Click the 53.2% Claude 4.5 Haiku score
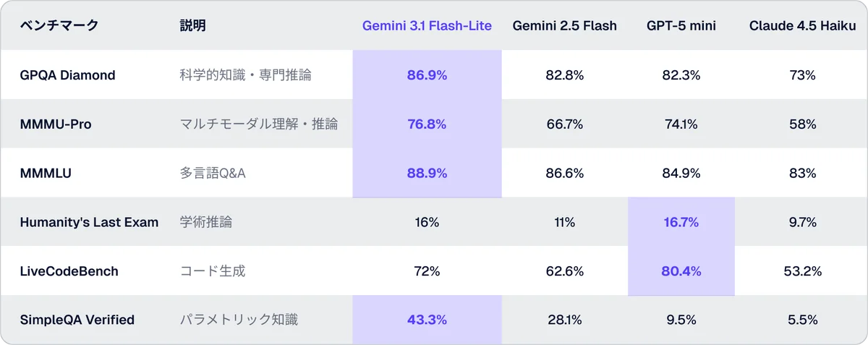The width and height of the screenshot is (868, 345). [x=803, y=271]
